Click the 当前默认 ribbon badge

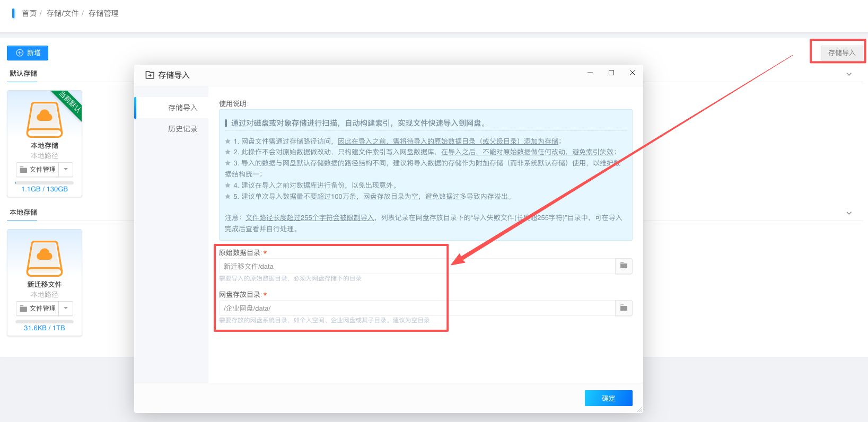[69, 103]
